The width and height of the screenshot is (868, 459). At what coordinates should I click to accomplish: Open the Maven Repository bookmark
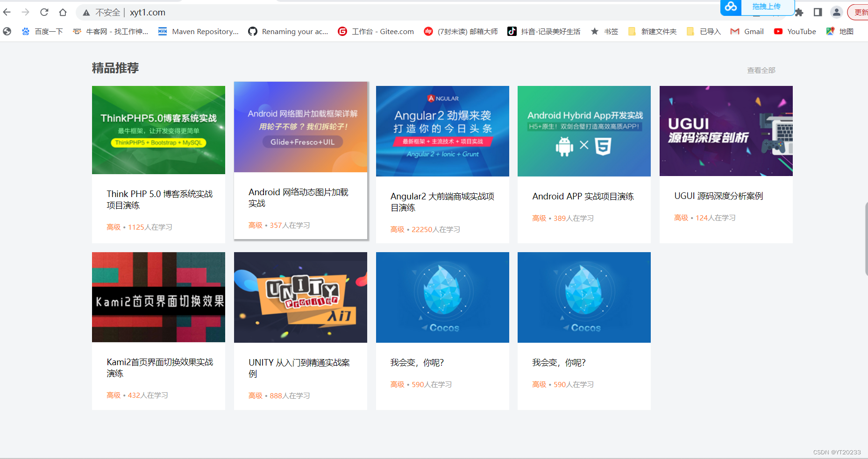pos(198,31)
